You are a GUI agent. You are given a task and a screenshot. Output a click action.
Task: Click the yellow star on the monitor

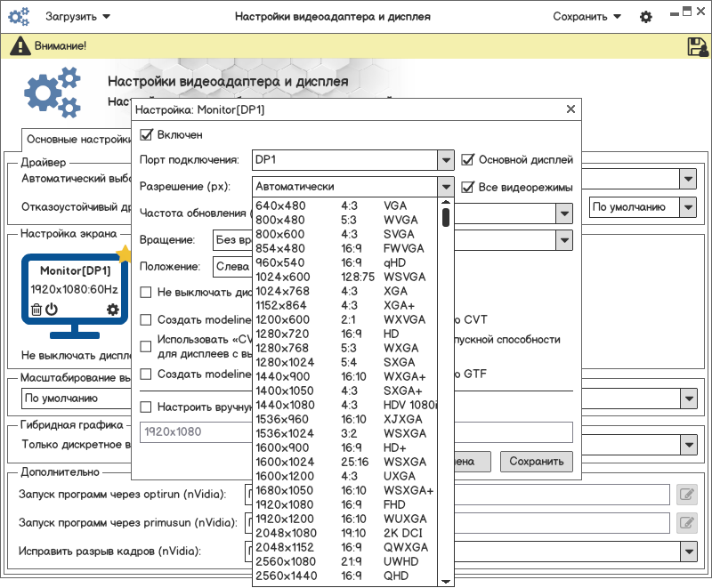124,255
